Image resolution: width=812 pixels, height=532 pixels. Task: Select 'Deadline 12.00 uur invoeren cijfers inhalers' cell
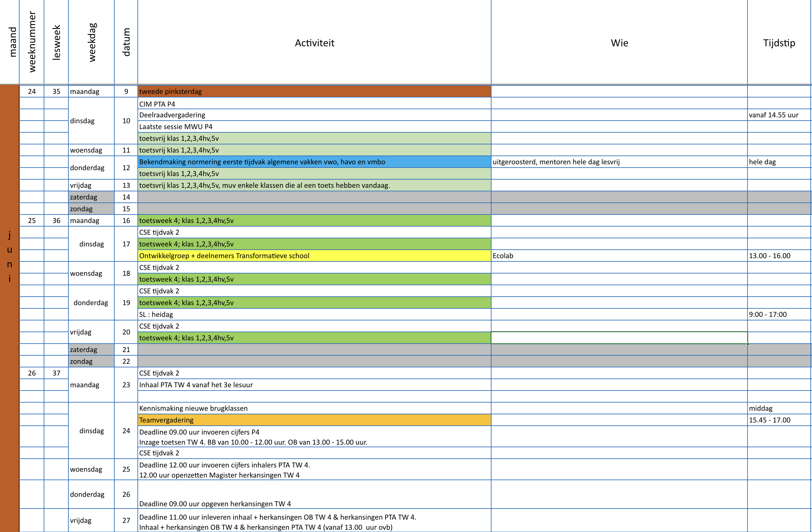pos(314,469)
